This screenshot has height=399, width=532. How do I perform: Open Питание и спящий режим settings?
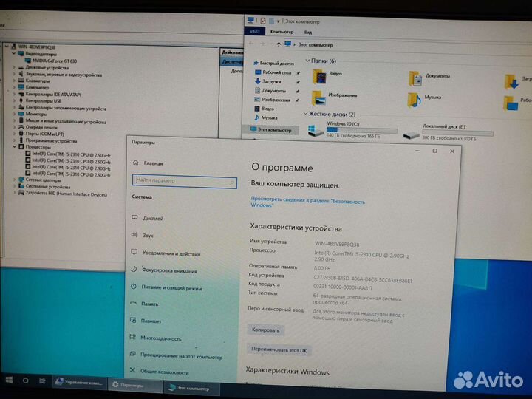pos(171,287)
